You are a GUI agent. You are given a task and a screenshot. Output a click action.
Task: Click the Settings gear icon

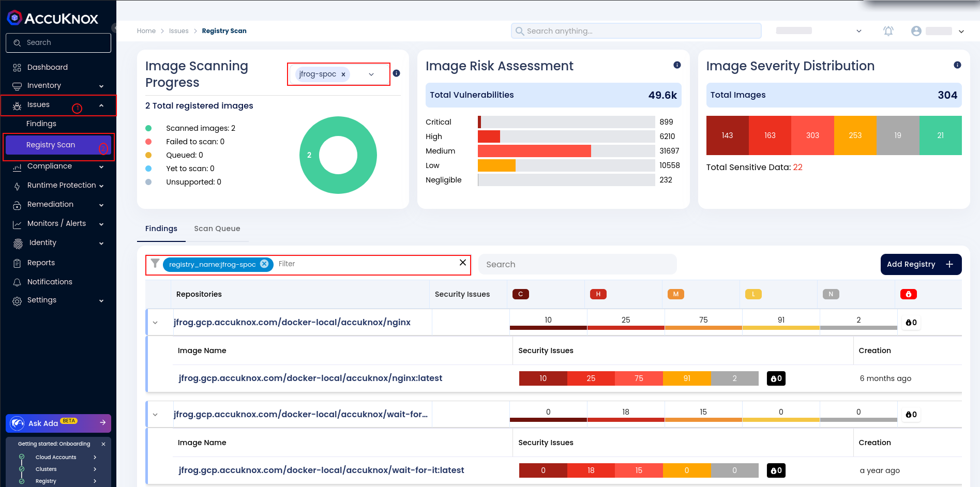pos(17,301)
